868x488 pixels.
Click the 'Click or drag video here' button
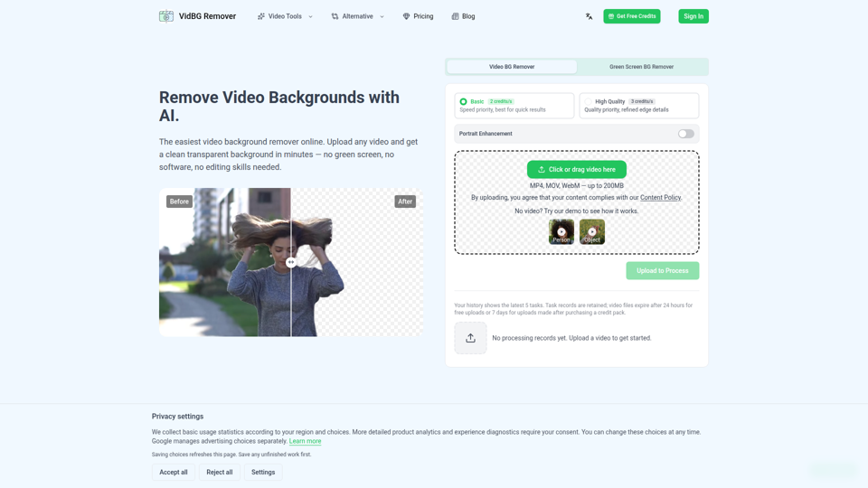(x=577, y=169)
